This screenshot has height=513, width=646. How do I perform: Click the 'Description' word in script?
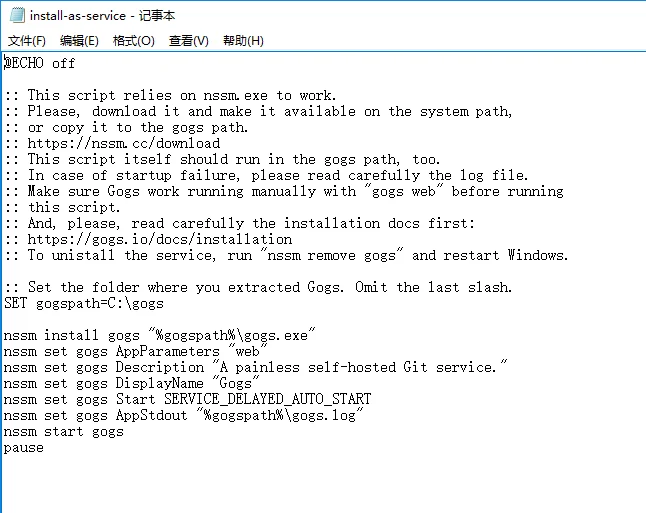click(159, 367)
